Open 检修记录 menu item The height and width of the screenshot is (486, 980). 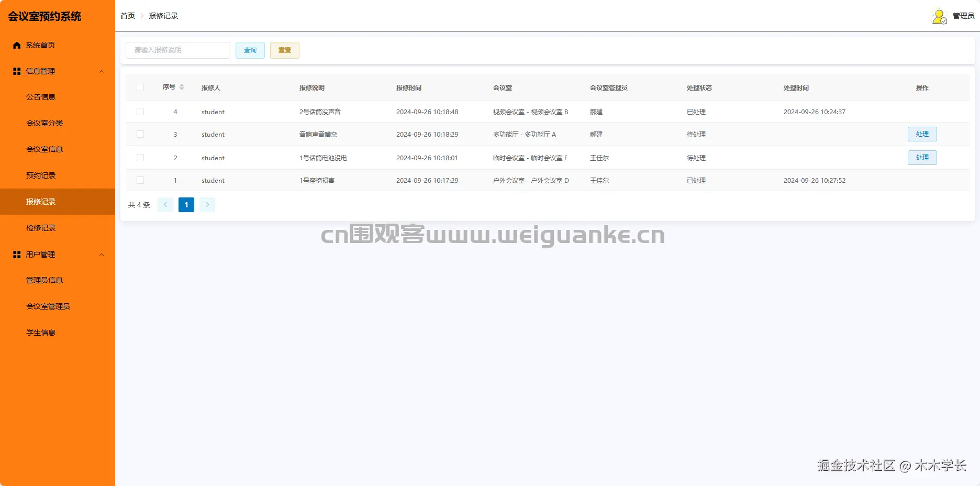point(58,228)
